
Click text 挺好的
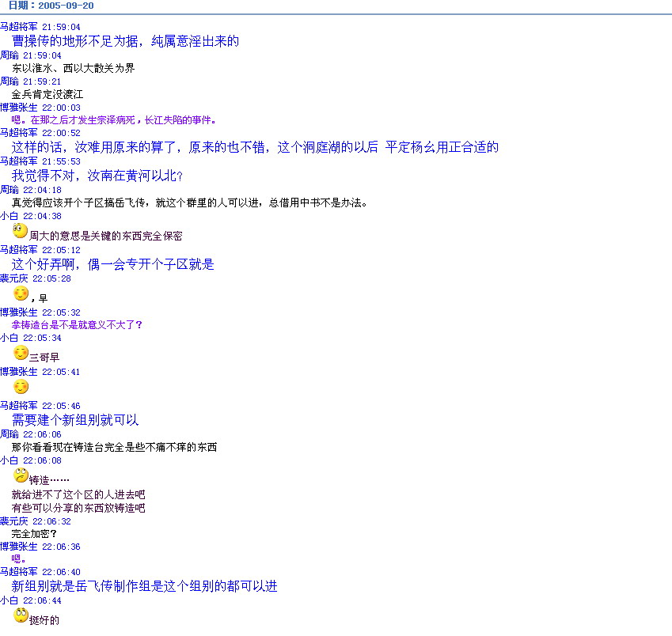[44, 620]
